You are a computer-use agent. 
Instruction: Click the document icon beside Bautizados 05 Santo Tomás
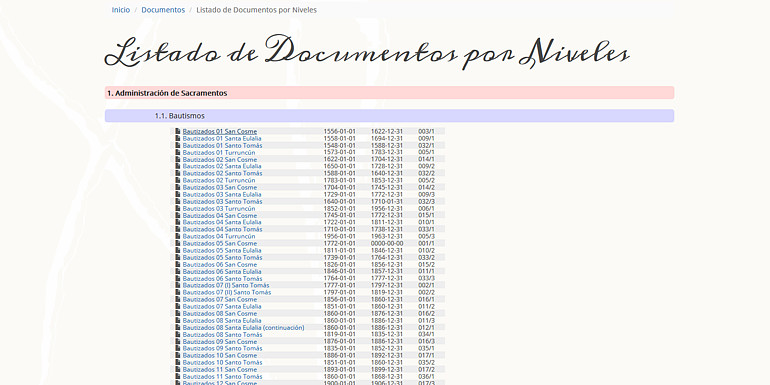point(178,257)
